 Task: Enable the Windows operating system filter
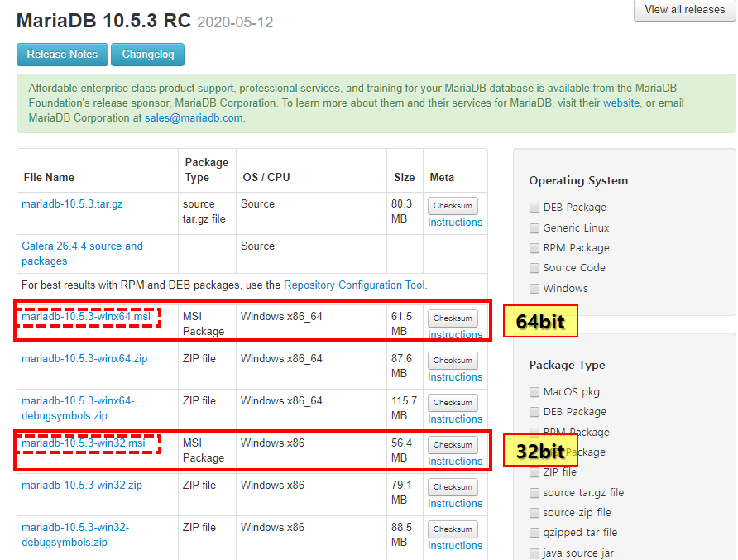point(534,289)
